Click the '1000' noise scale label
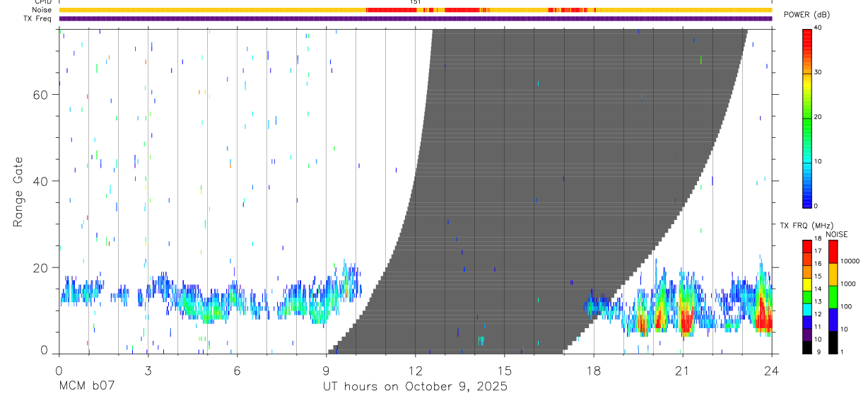Screen dimensions: 868x401 click(848, 284)
